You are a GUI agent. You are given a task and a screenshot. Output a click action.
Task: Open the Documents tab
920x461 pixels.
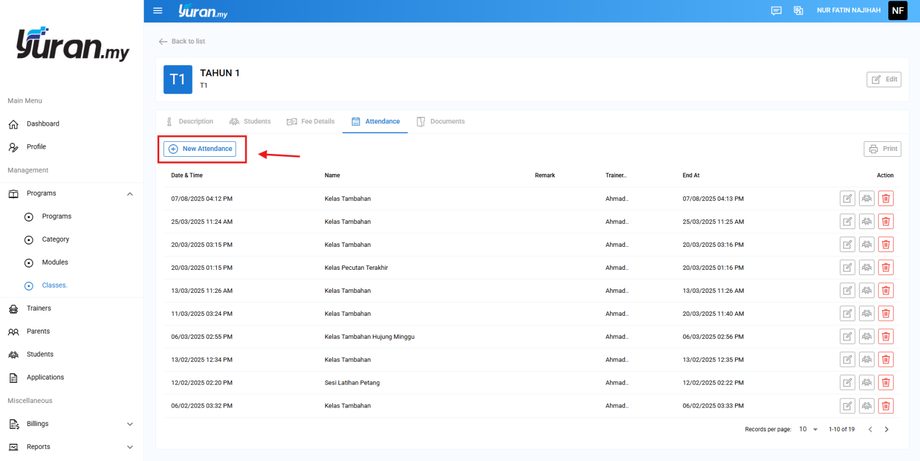(x=440, y=121)
